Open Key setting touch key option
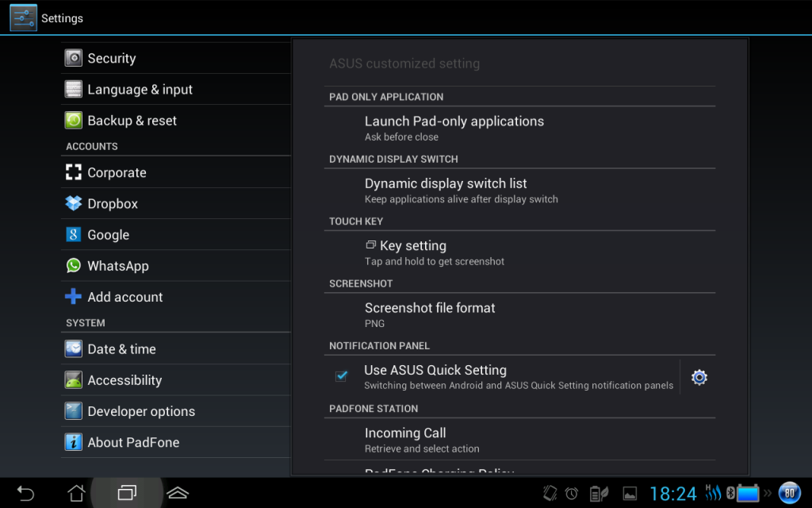812x508 pixels. [519, 252]
